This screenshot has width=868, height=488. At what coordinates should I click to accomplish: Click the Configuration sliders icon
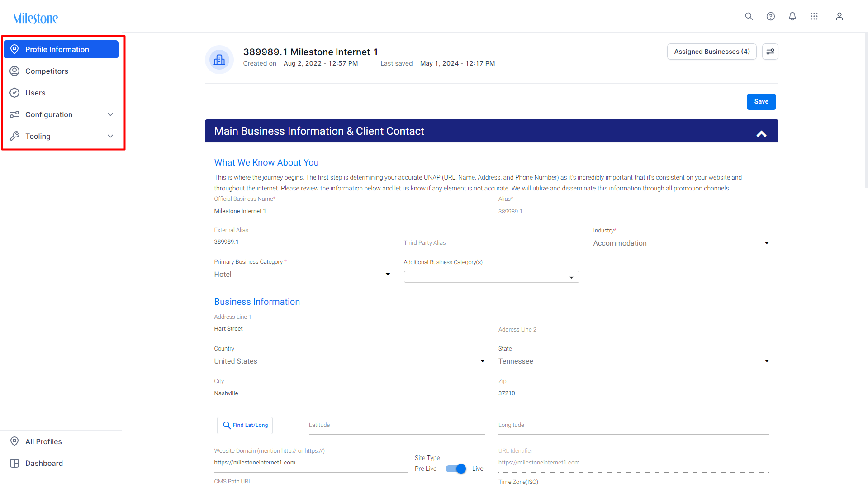click(14, 114)
